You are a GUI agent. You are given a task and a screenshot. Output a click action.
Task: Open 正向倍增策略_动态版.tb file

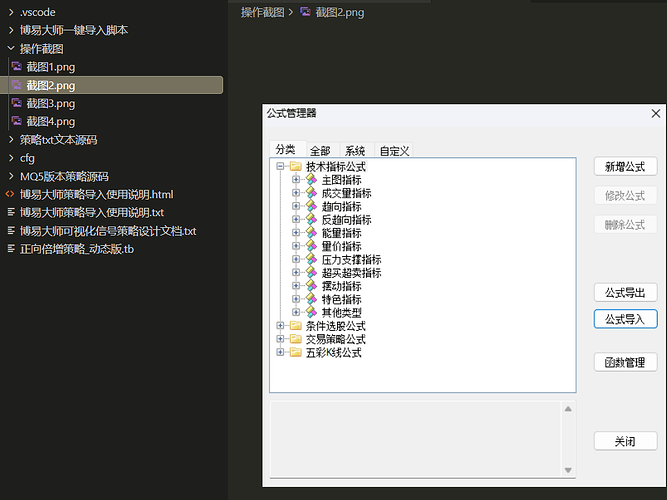pos(77,249)
